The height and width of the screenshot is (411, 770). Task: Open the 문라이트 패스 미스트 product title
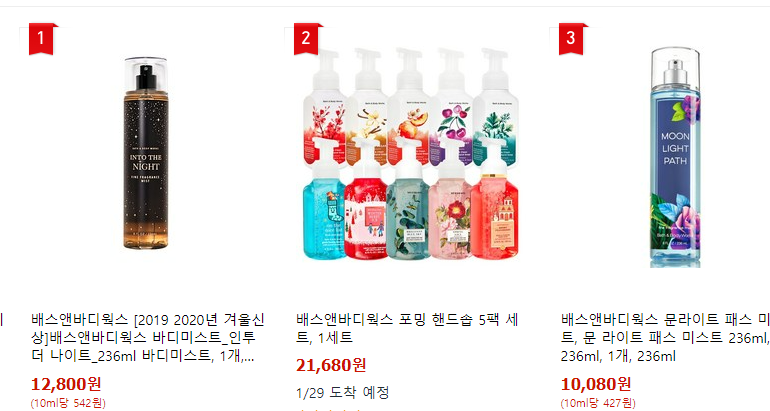(x=665, y=338)
